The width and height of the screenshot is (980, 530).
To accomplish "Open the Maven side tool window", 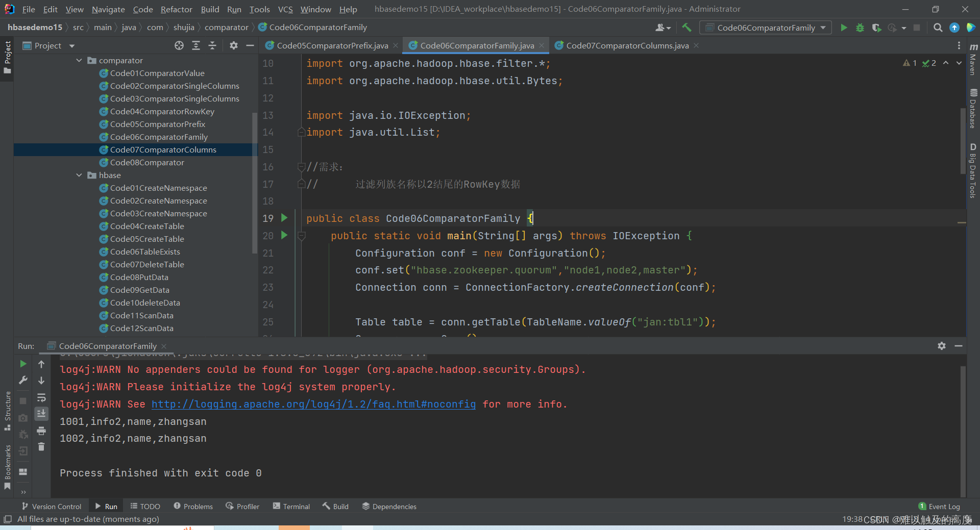I will pyautogui.click(x=973, y=60).
